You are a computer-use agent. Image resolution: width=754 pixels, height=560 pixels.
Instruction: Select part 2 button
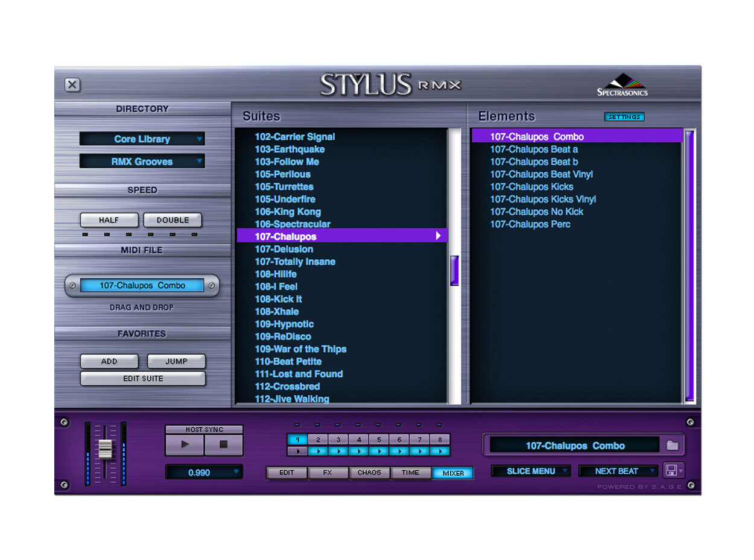click(x=318, y=440)
